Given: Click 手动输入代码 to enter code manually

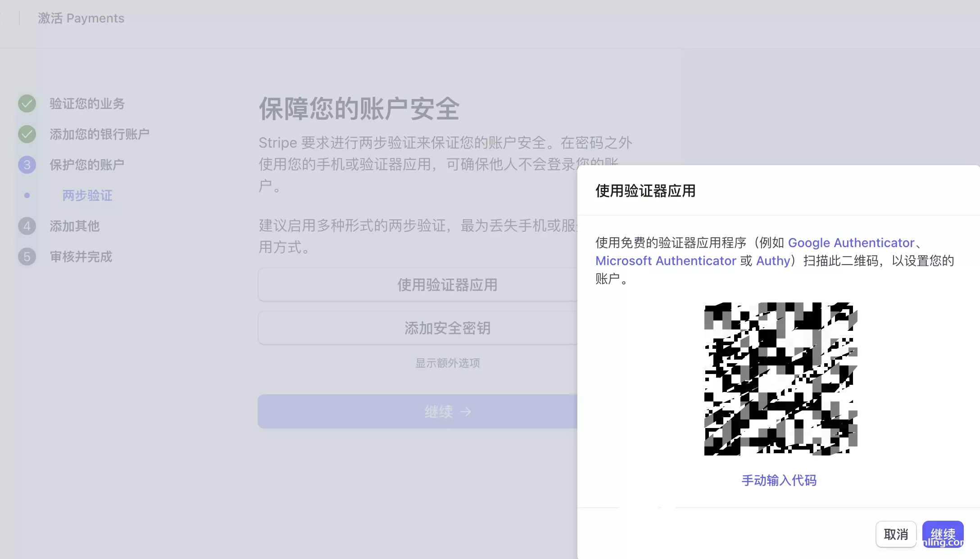Looking at the screenshot, I should click(x=779, y=480).
